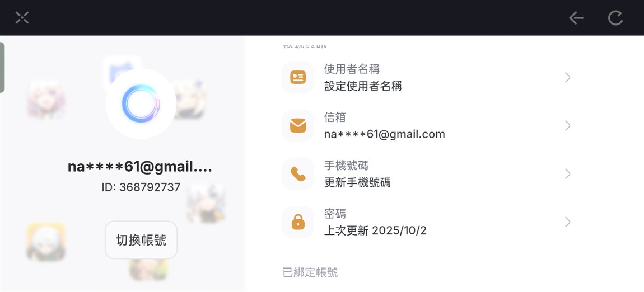Open 設定使用者名稱 setting
The image size is (644, 292).
pos(363,86)
